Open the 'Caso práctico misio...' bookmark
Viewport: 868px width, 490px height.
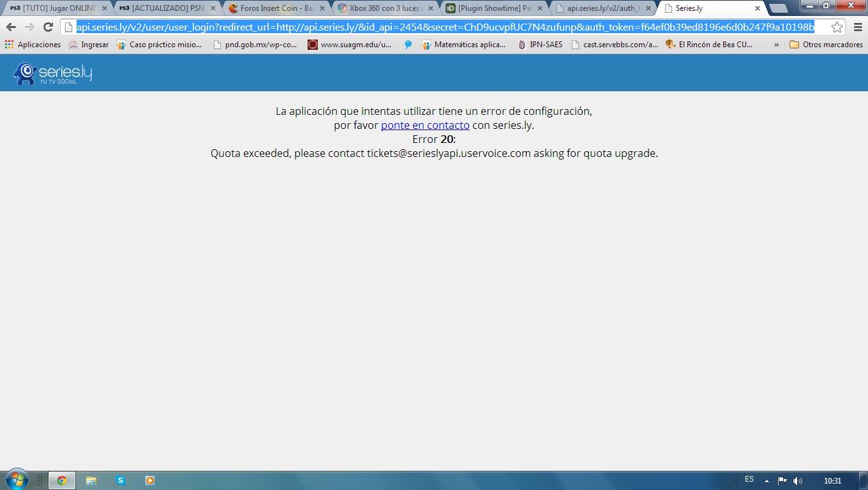pos(159,45)
